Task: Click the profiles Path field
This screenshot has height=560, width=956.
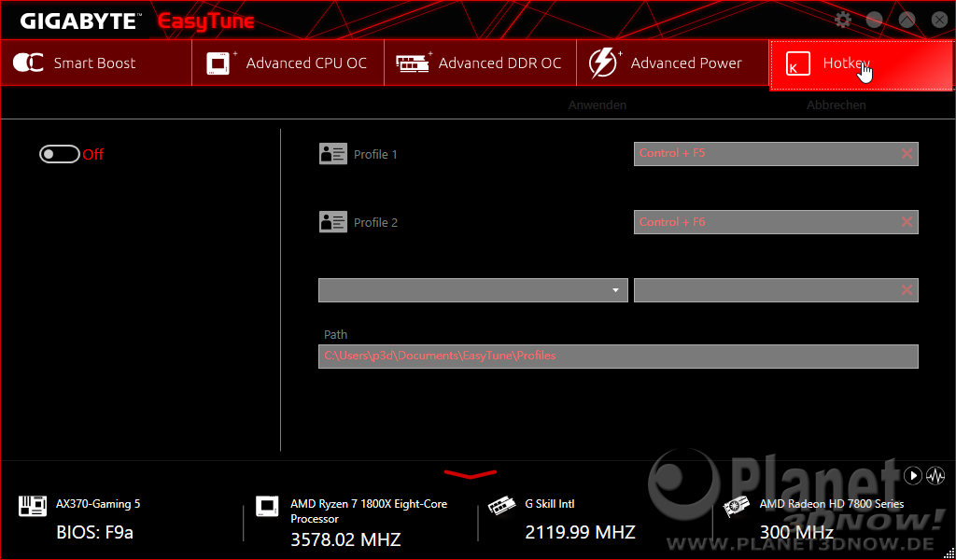Action: 618,357
